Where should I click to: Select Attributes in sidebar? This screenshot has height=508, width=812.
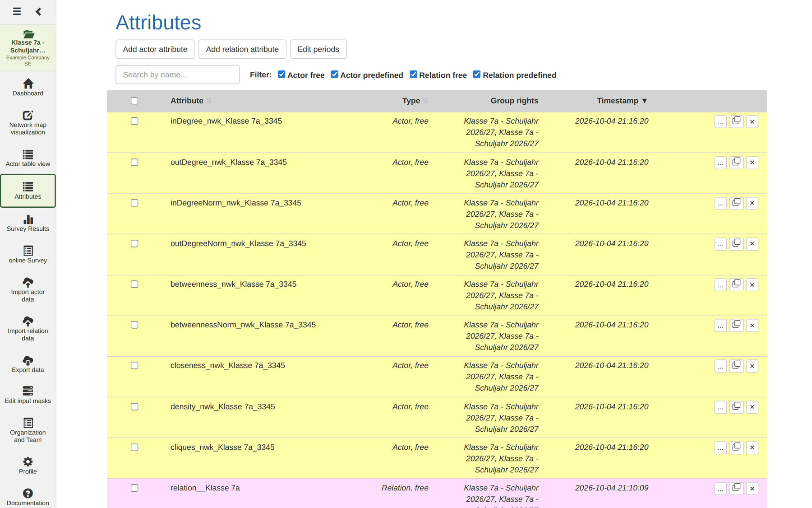click(x=28, y=191)
